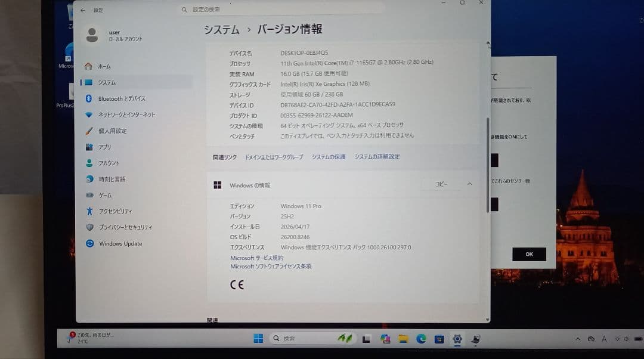Viewport: 644px width, 359px height.
Task: Click the Wi-Fi icon in system tray
Action: [617, 339]
